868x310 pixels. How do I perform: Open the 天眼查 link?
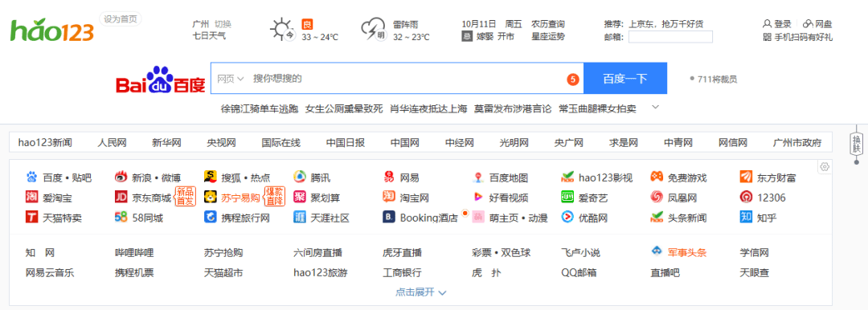point(755,273)
